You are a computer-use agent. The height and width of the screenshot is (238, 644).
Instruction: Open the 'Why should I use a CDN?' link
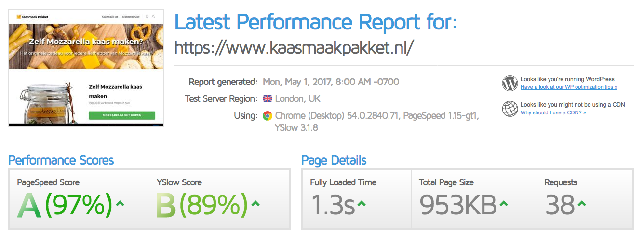point(553,112)
